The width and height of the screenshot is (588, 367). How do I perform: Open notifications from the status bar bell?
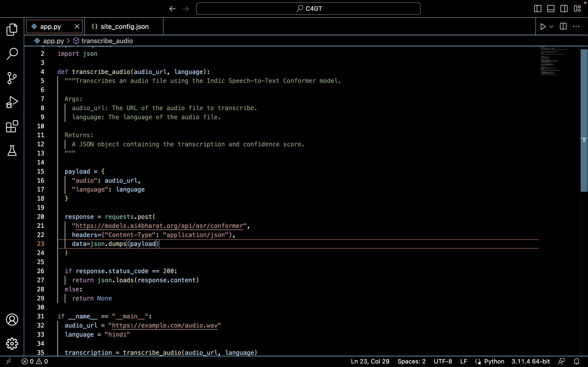577,361
